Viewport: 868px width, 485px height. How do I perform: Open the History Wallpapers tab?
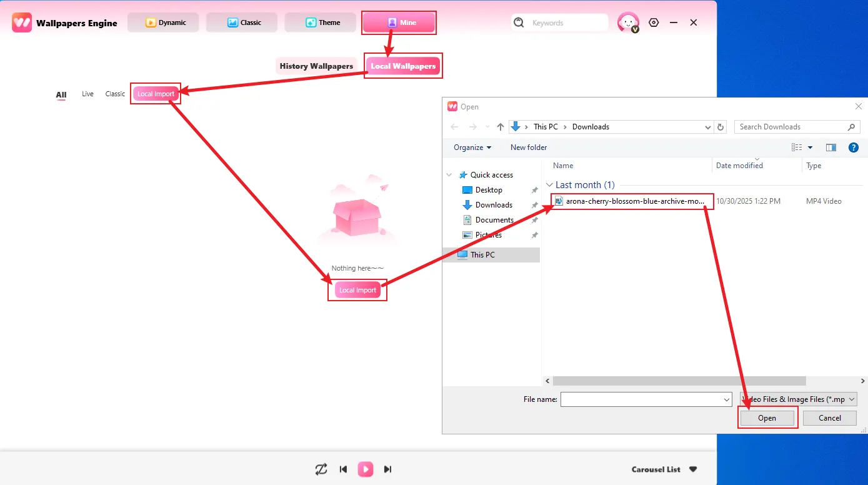(316, 66)
